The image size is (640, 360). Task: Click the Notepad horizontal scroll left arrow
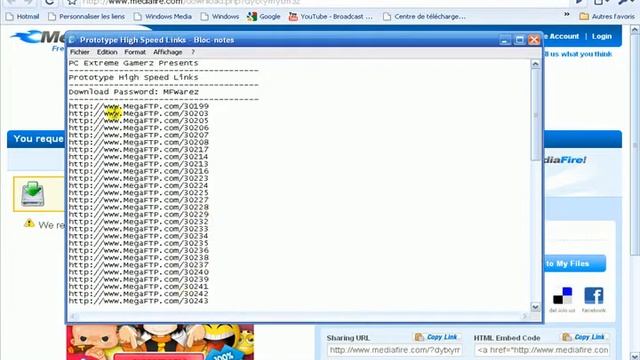tap(73, 316)
